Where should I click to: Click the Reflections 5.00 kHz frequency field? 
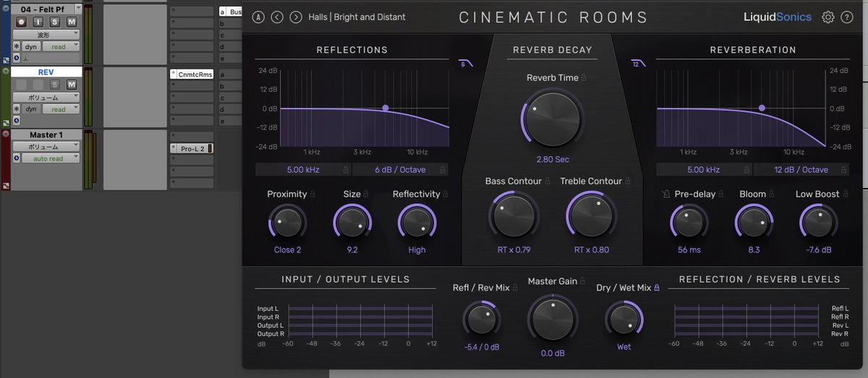pos(303,170)
